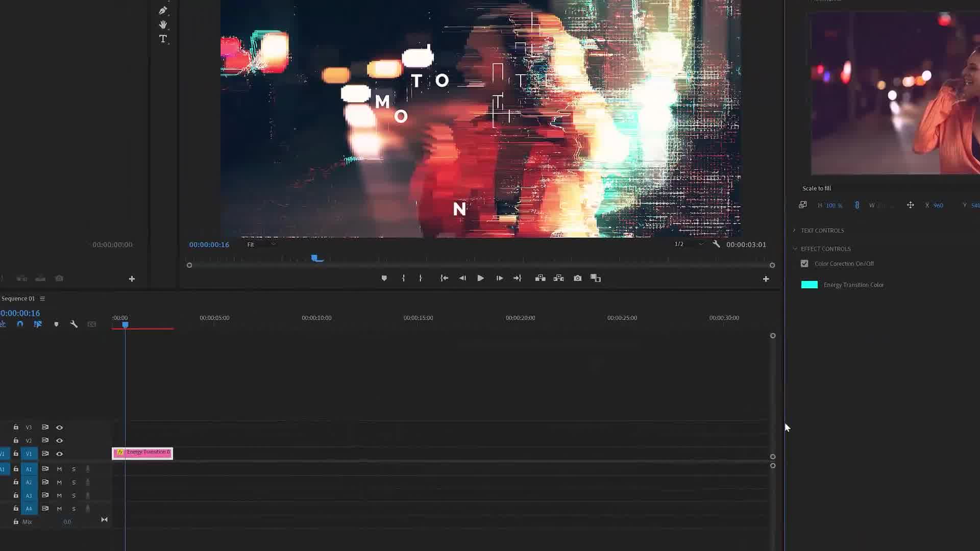Click Source panel export frame camera

click(x=59, y=279)
